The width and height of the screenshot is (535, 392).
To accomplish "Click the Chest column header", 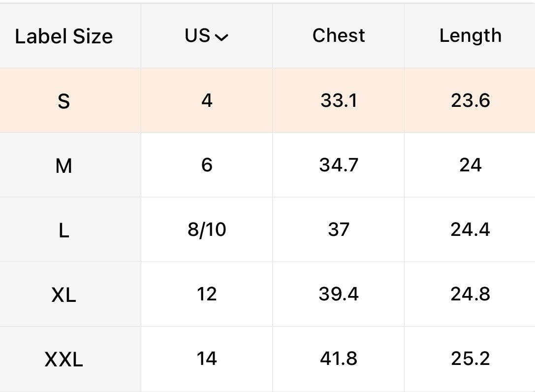I will (x=339, y=35).
